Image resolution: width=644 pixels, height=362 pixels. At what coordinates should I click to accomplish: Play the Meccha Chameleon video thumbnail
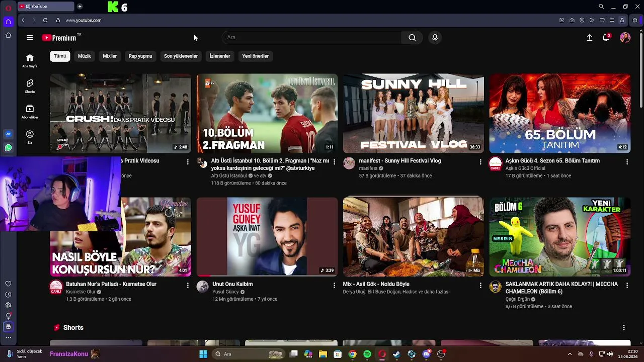(x=560, y=237)
